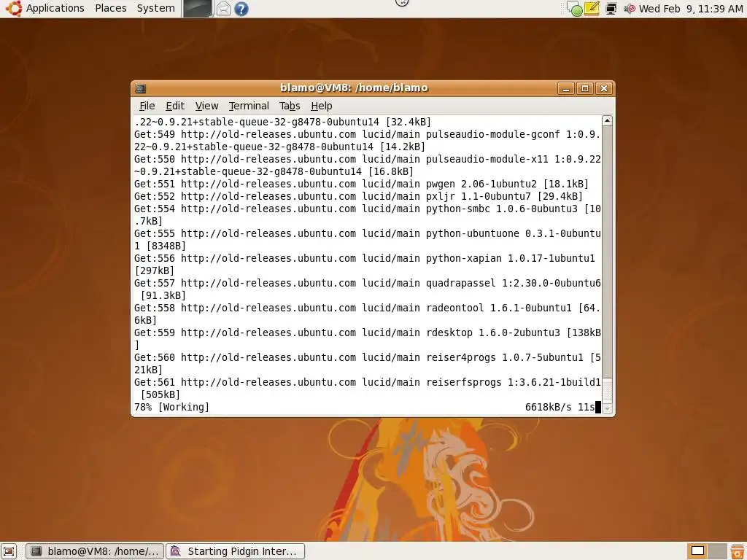
Task: Click the terminal scrollbar up arrow
Action: pos(607,121)
